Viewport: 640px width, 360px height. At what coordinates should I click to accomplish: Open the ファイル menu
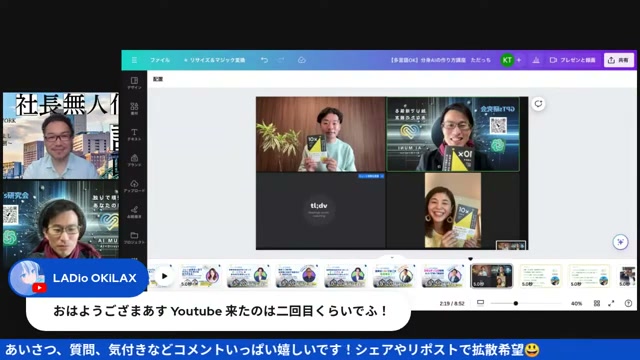coord(160,60)
